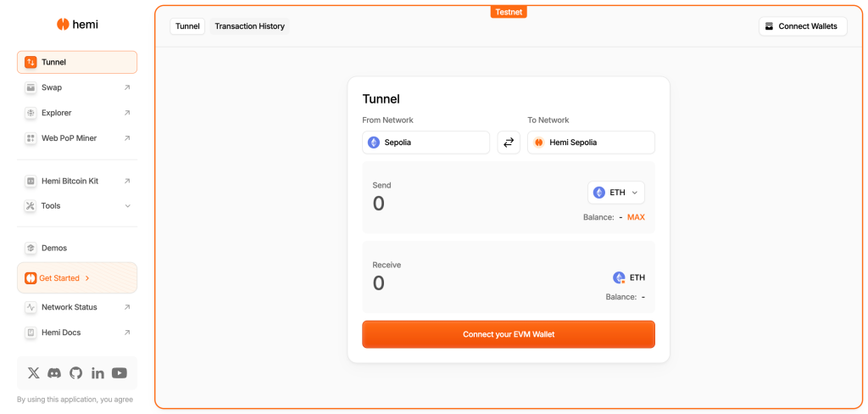Click the Connect Wallets button
The height and width of the screenshot is (414, 868).
coord(802,26)
